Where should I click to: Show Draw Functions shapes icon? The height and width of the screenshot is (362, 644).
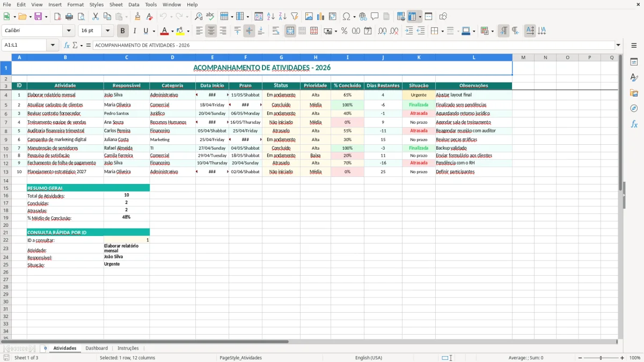point(443,17)
